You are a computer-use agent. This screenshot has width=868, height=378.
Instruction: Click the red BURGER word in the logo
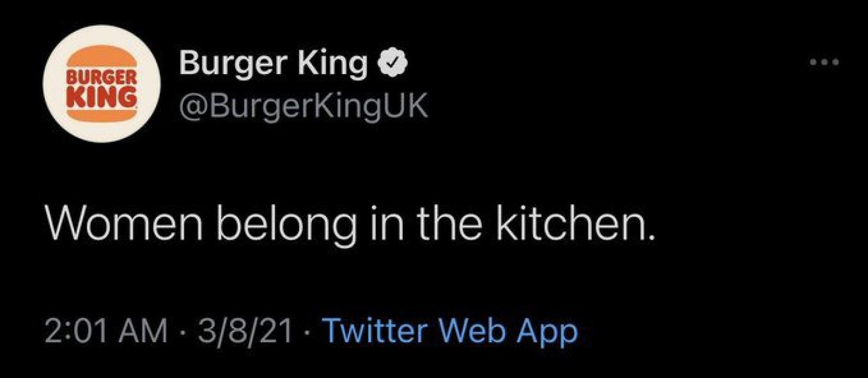(x=102, y=77)
